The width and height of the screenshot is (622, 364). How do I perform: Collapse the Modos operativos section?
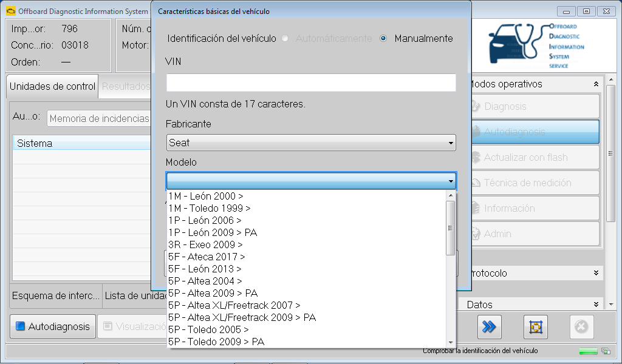(596, 84)
